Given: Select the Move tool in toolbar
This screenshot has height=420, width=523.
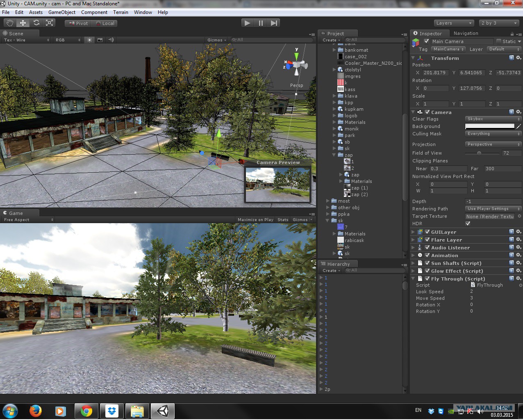Looking at the screenshot, I should [23, 23].
